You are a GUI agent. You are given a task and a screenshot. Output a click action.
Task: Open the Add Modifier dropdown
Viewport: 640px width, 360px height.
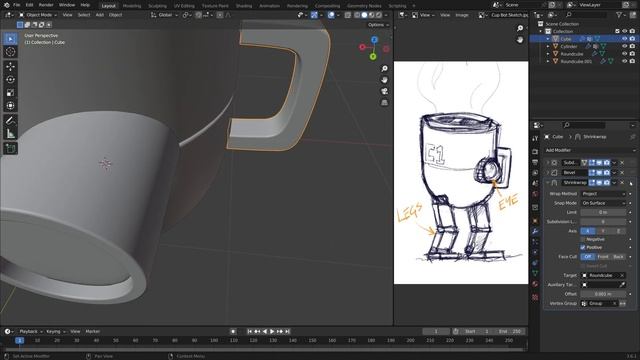click(590, 150)
